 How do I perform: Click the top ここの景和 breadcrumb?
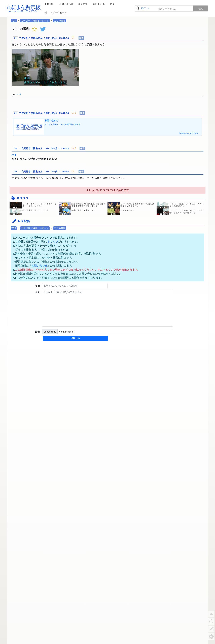(60, 21)
